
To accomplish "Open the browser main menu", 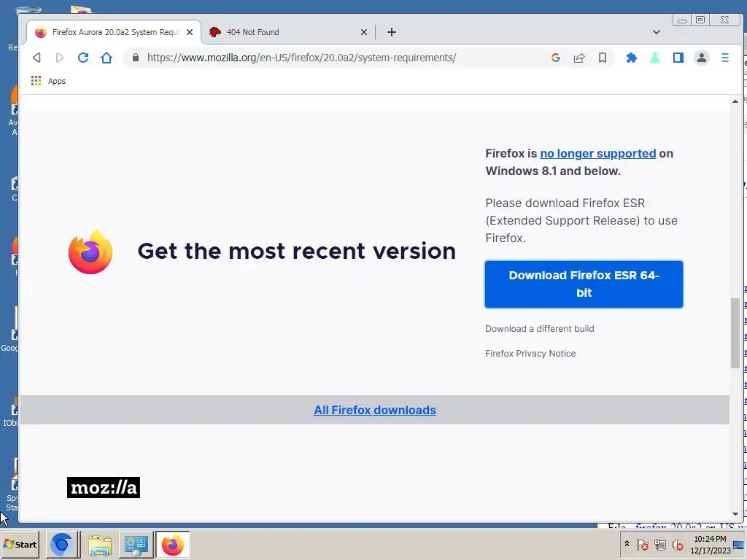I will 725,58.
